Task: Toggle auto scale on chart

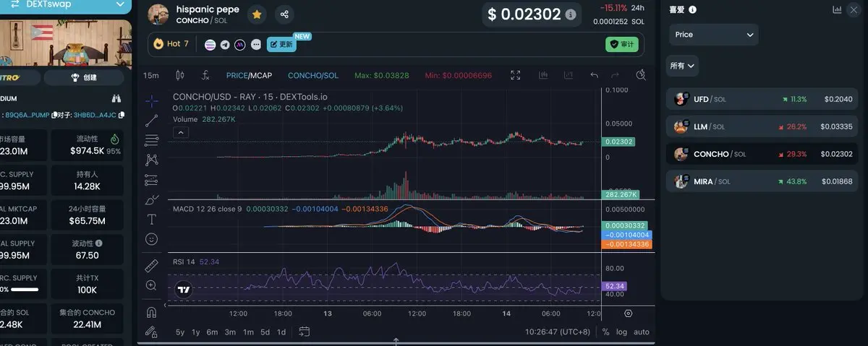Action: 642,332
